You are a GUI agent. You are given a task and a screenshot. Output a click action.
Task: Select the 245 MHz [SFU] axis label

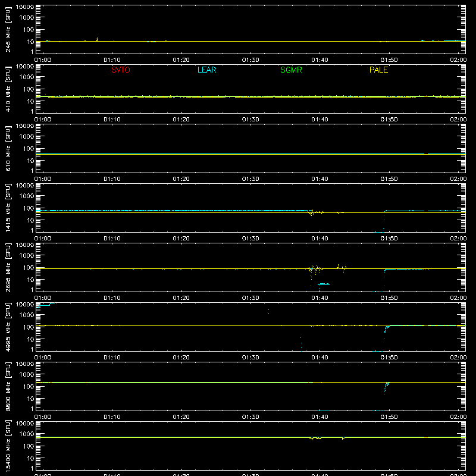click(8, 29)
